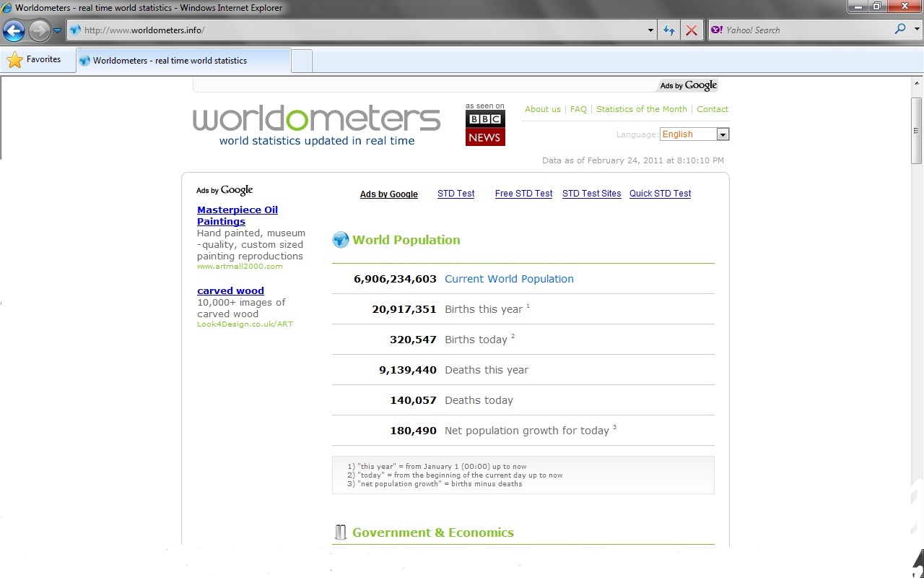Open the Current World Population link

[x=509, y=279]
